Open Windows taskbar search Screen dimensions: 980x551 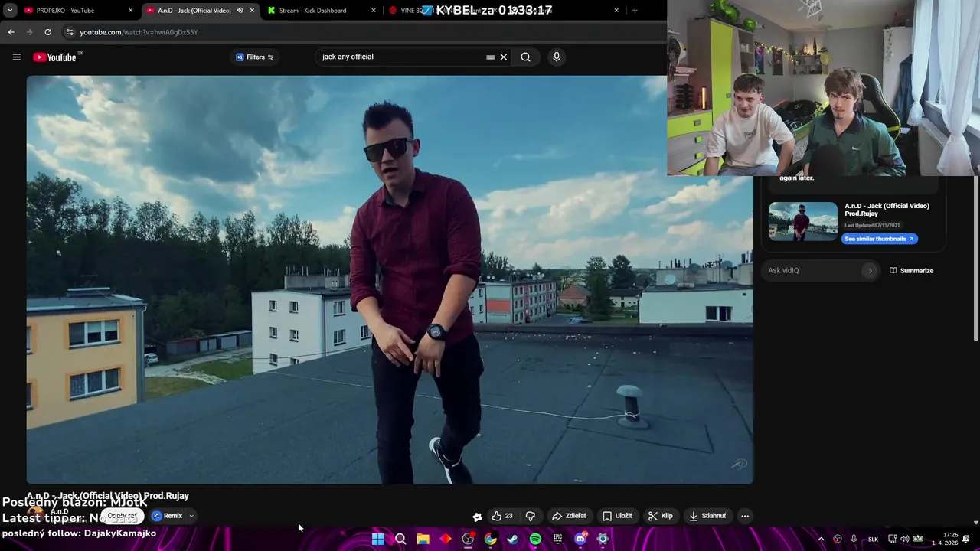[400, 539]
